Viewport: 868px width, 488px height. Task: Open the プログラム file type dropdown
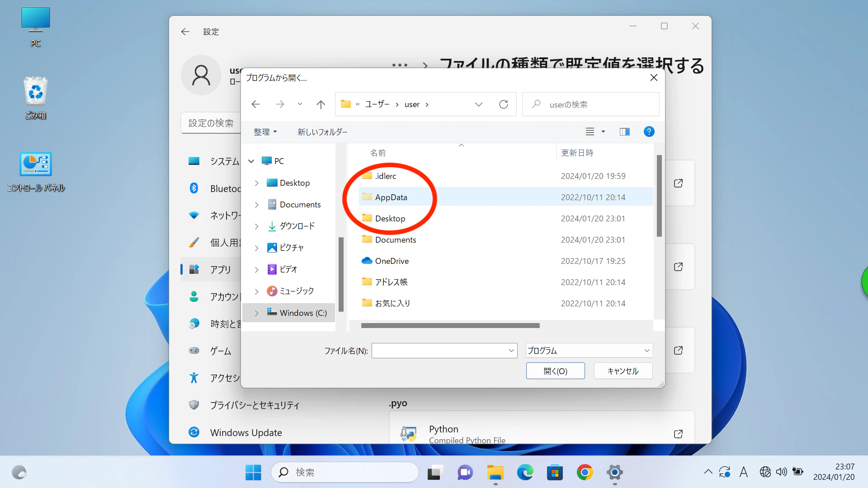589,351
